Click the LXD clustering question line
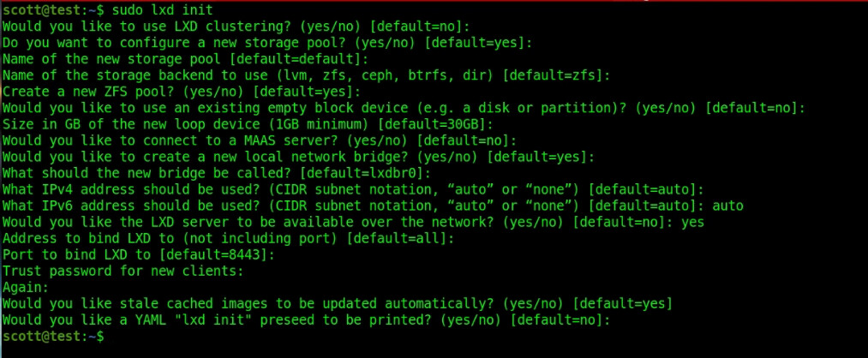 coord(237,26)
